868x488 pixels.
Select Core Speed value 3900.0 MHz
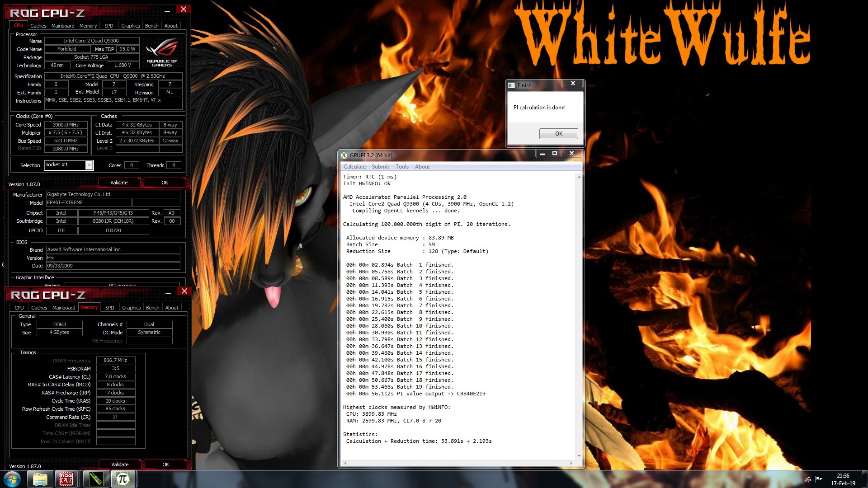[66, 125]
